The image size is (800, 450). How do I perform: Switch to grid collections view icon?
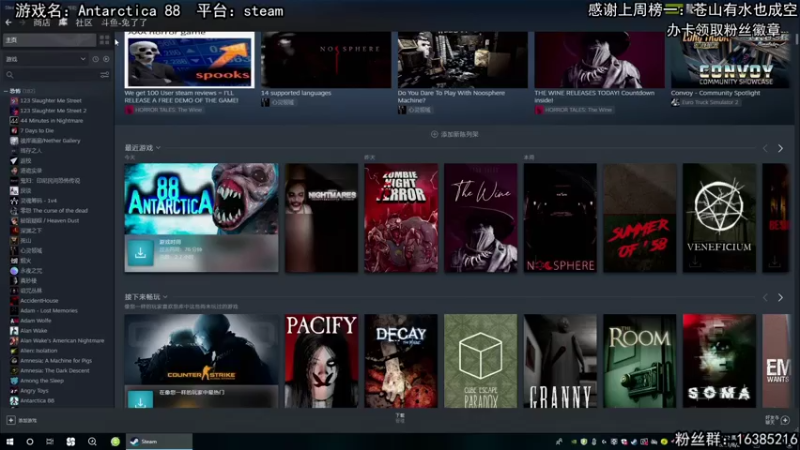(105, 40)
